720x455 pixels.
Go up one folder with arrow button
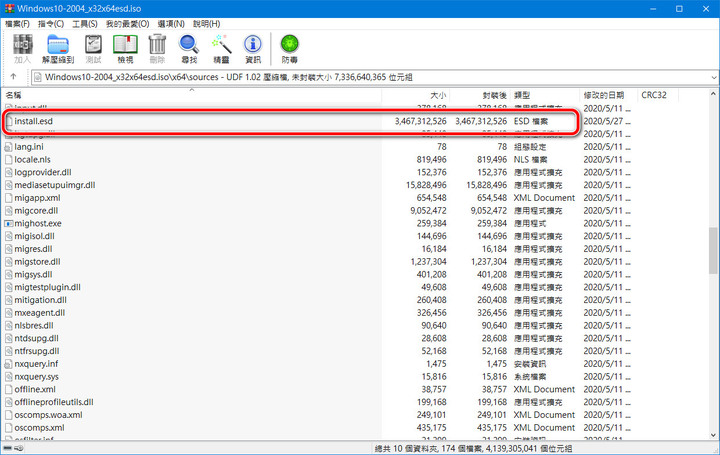(x=13, y=77)
